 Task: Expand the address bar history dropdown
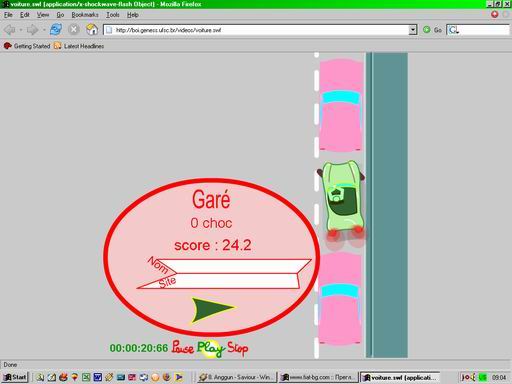click(413, 30)
